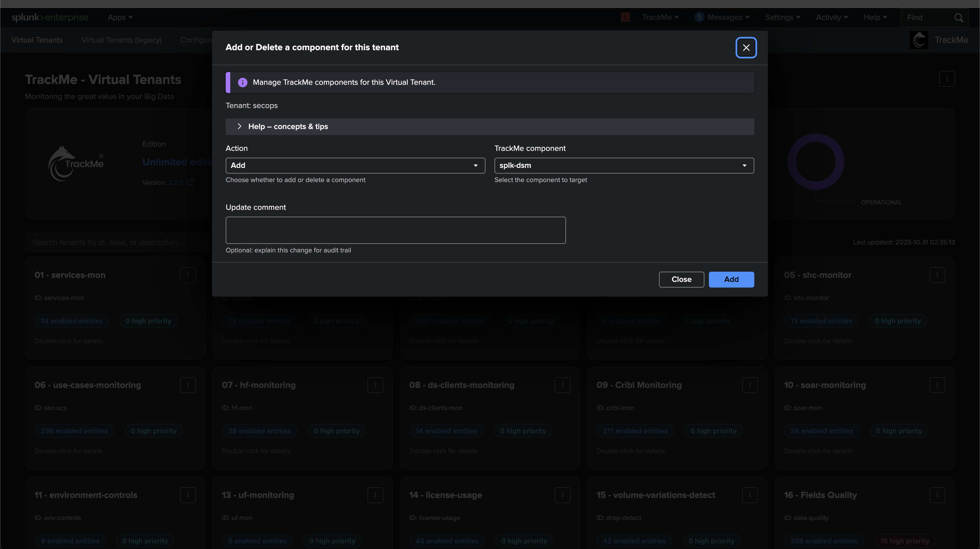Click the Close button in dialog footer
The width and height of the screenshot is (980, 549).
coord(681,279)
